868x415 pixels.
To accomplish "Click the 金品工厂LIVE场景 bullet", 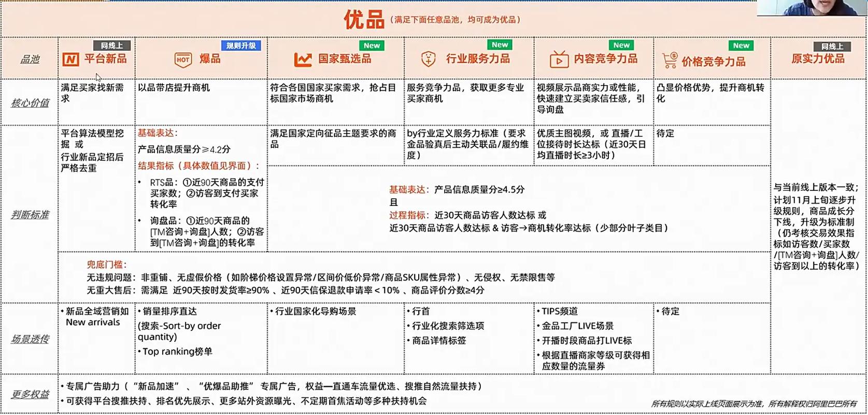I will pyautogui.click(x=575, y=326).
